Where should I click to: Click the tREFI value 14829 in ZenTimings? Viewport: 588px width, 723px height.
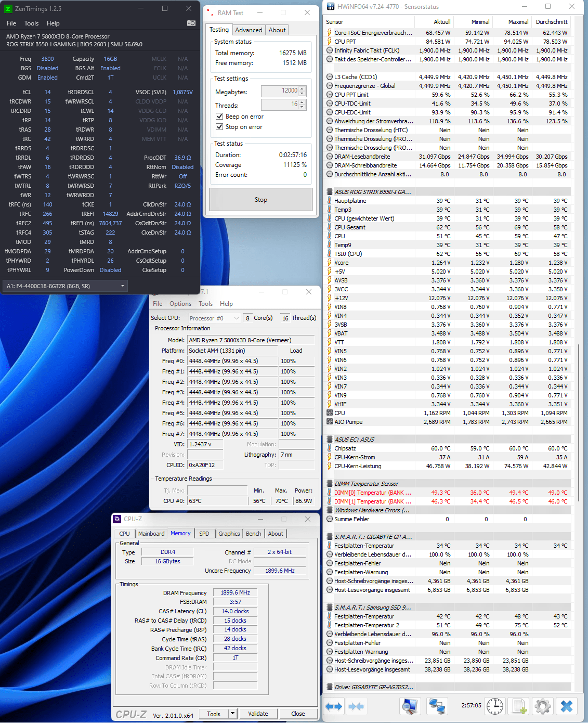(x=110, y=214)
